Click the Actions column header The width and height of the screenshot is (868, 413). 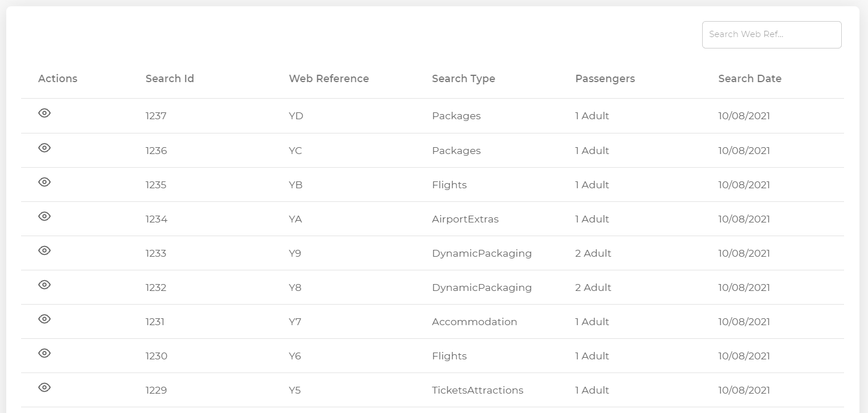pyautogui.click(x=58, y=79)
